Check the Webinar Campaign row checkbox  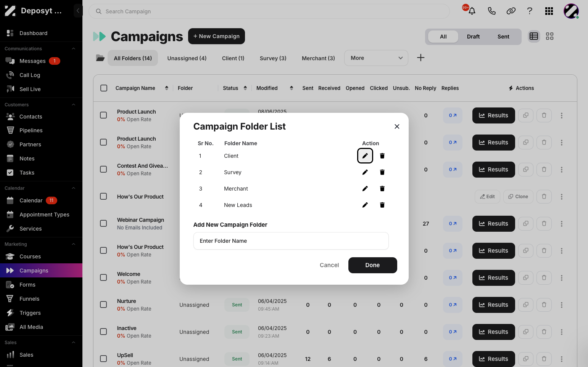pyautogui.click(x=103, y=223)
